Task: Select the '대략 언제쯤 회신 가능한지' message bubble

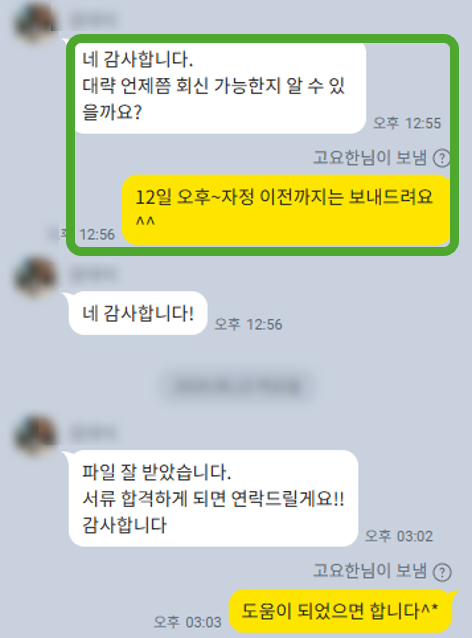Action: click(220, 87)
